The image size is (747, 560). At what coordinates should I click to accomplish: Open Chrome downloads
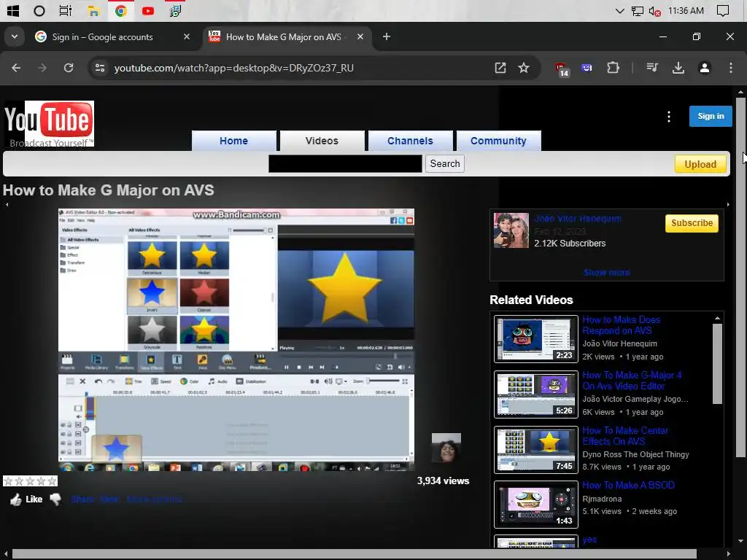click(678, 68)
